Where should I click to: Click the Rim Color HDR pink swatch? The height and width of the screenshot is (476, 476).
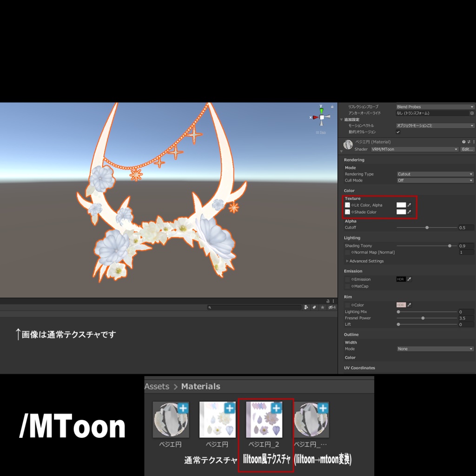click(x=401, y=305)
